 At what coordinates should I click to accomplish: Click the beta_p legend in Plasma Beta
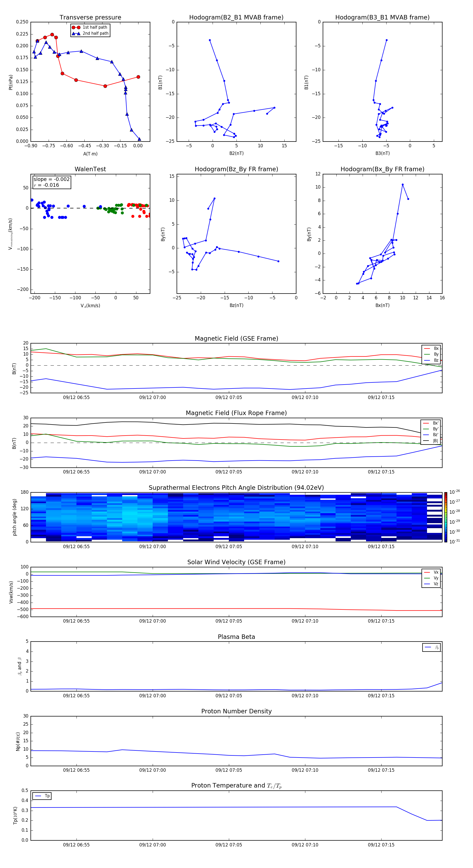[x=431, y=647]
